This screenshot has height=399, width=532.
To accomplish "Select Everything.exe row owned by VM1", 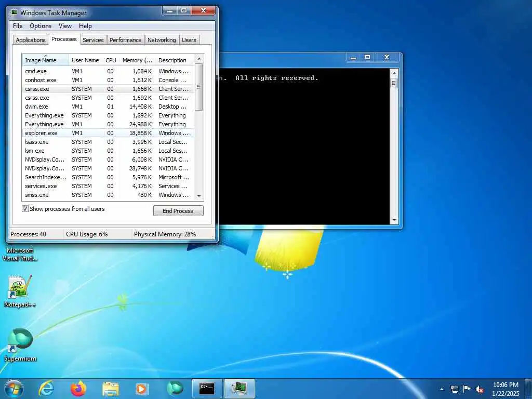I will click(x=108, y=124).
